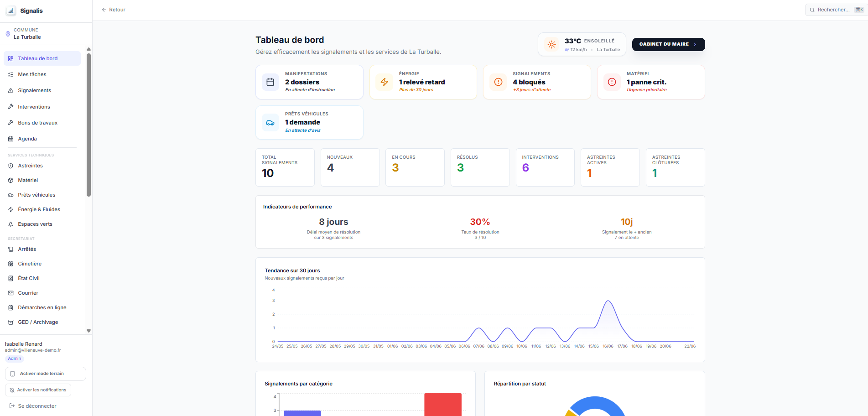Open Énergie & Fluides in the sidebar
The height and width of the screenshot is (416, 868).
[42, 209]
